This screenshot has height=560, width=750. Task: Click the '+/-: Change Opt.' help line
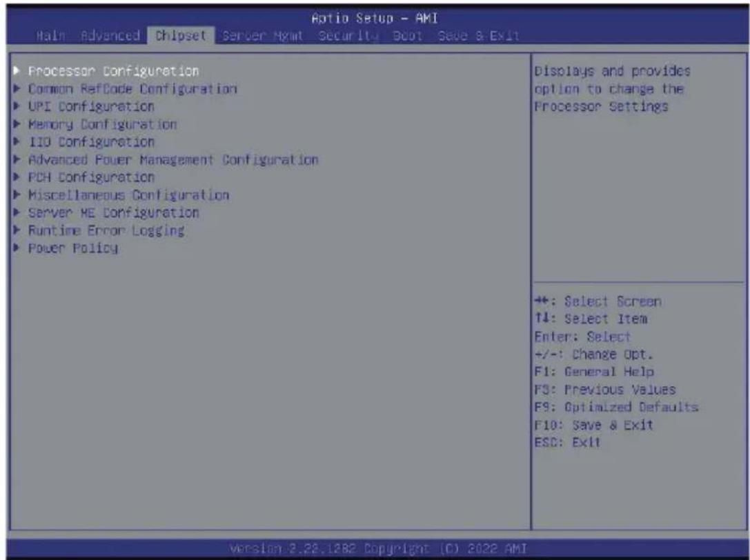(x=593, y=354)
